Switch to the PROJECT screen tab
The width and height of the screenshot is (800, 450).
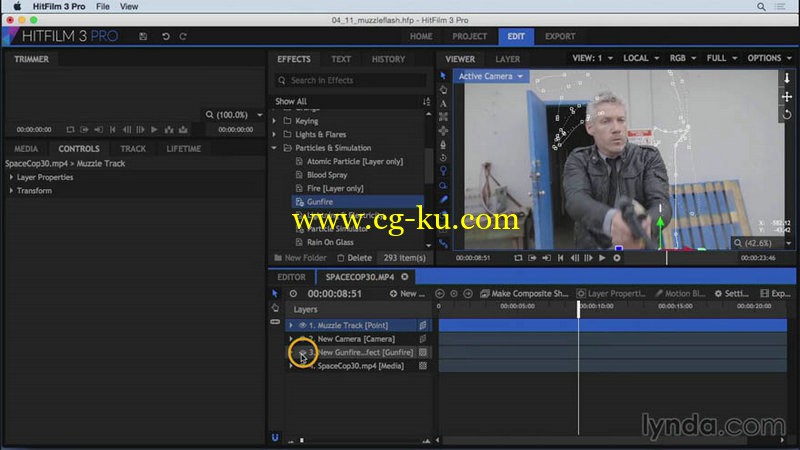pos(469,37)
